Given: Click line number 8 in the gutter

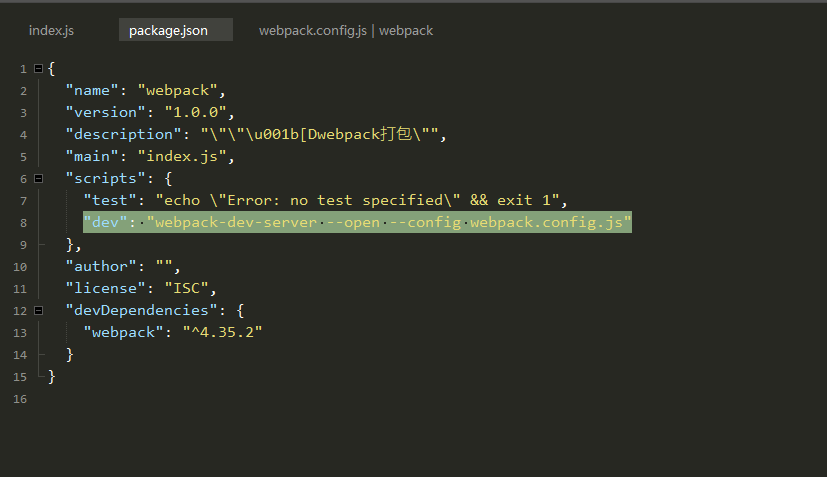Looking at the screenshot, I should [23, 223].
